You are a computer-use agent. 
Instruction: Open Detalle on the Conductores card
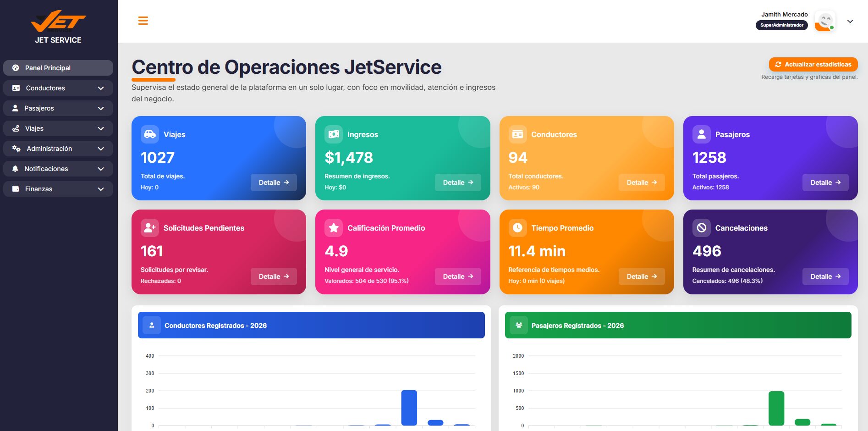pyautogui.click(x=642, y=182)
